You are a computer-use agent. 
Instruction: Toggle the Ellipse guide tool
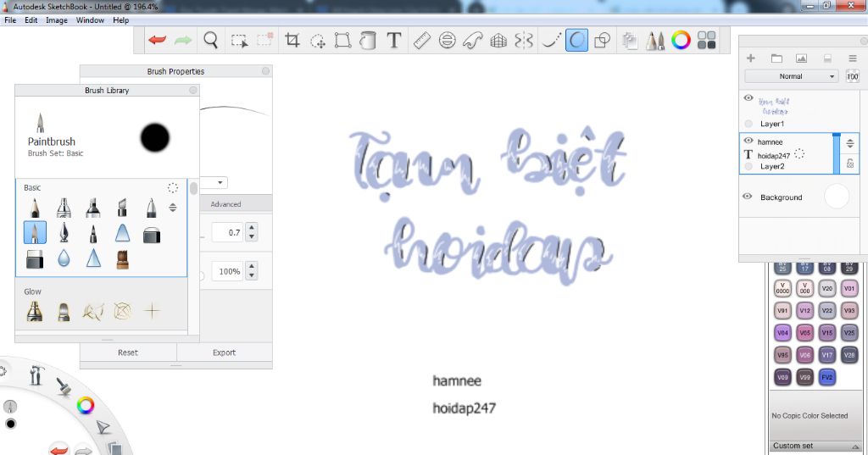448,41
